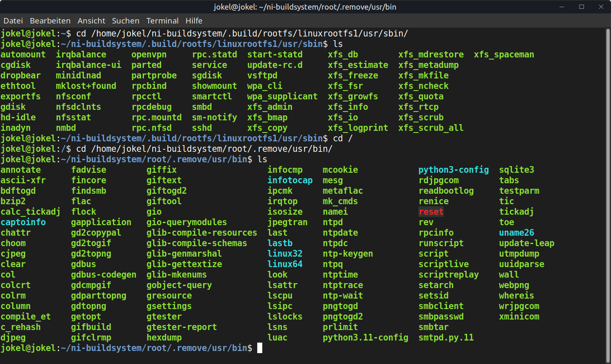
Task: Open the Hilfe menu
Action: pos(194,21)
